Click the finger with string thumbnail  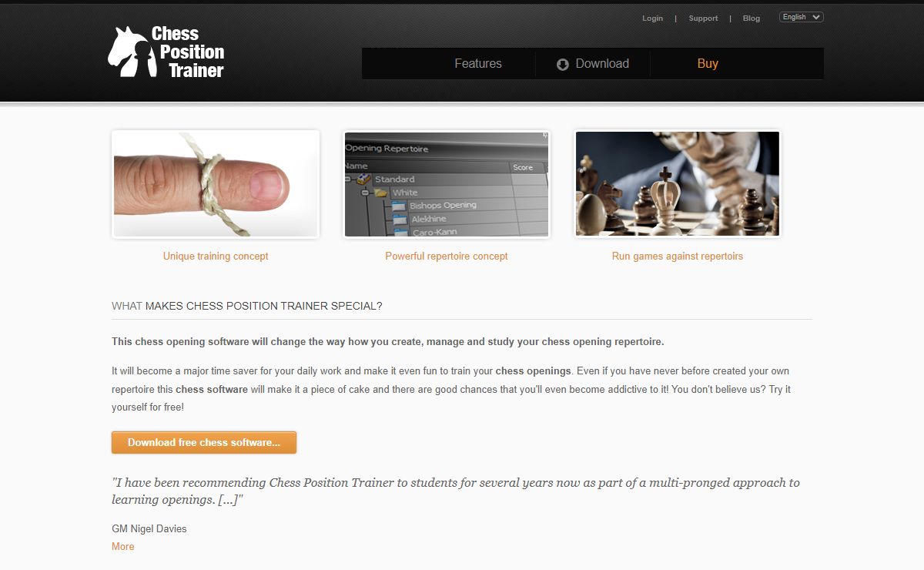click(216, 184)
